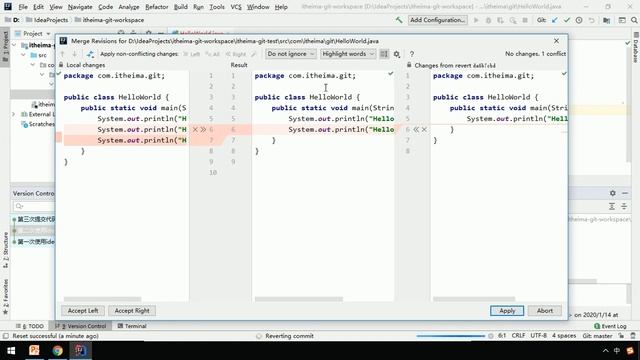Open the Database side tool window

636,47
